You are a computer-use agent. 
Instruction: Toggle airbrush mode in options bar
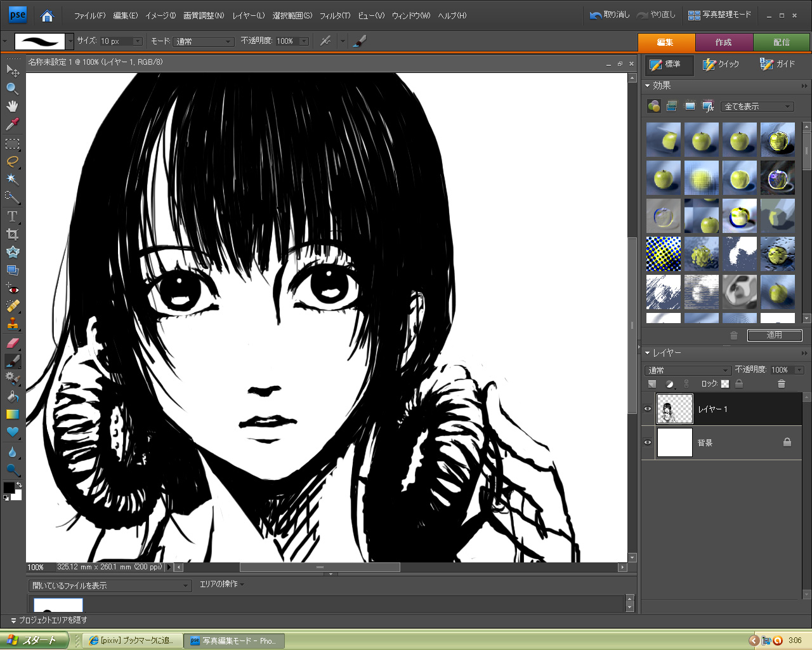coord(325,41)
